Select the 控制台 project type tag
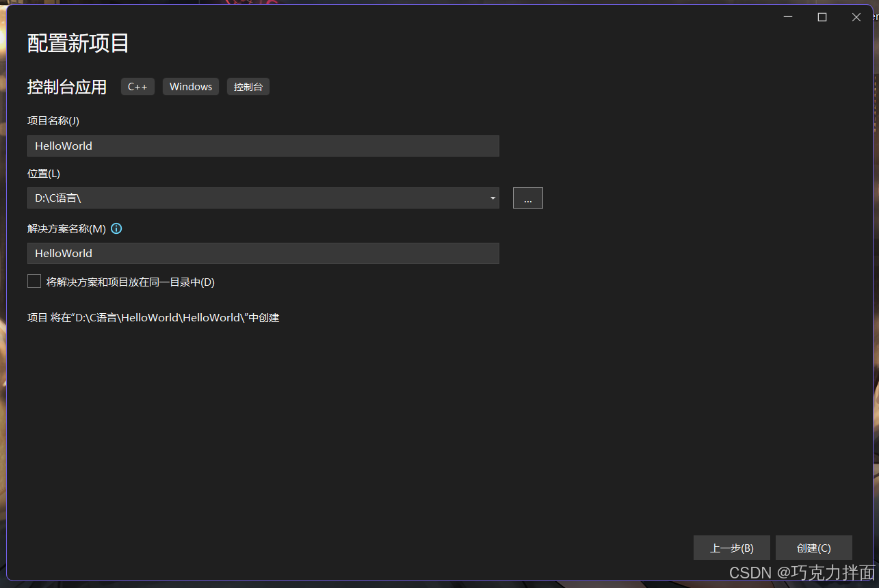 [x=248, y=86]
